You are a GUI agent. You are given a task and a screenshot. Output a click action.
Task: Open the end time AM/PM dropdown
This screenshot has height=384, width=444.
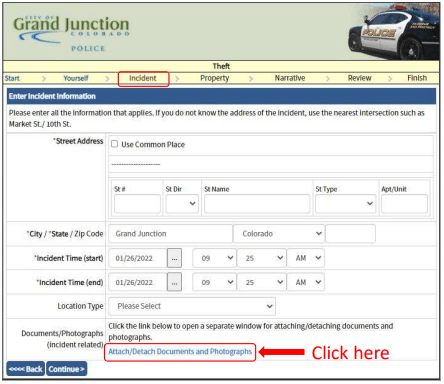[x=306, y=282]
